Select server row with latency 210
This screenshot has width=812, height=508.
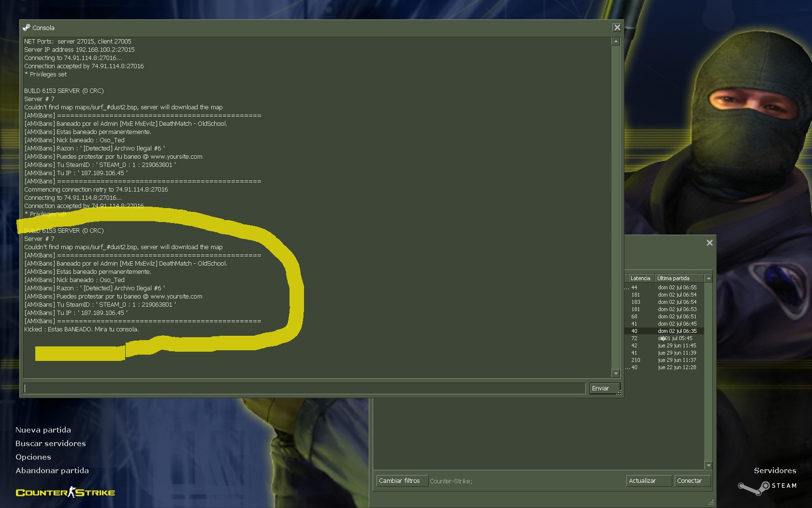click(665, 360)
